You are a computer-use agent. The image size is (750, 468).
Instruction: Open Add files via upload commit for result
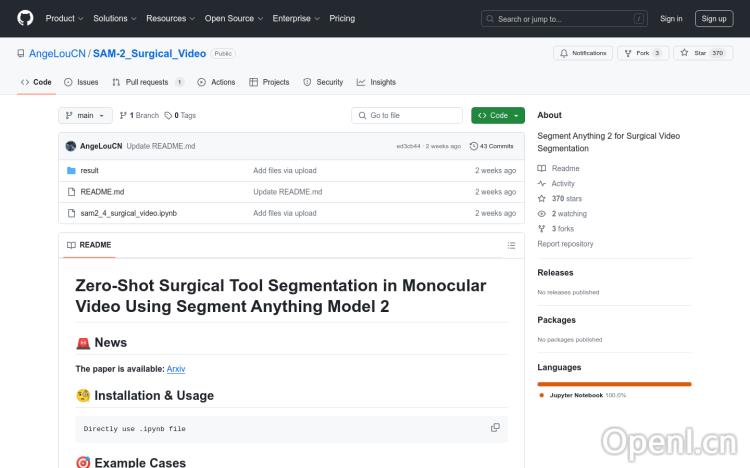pos(285,170)
